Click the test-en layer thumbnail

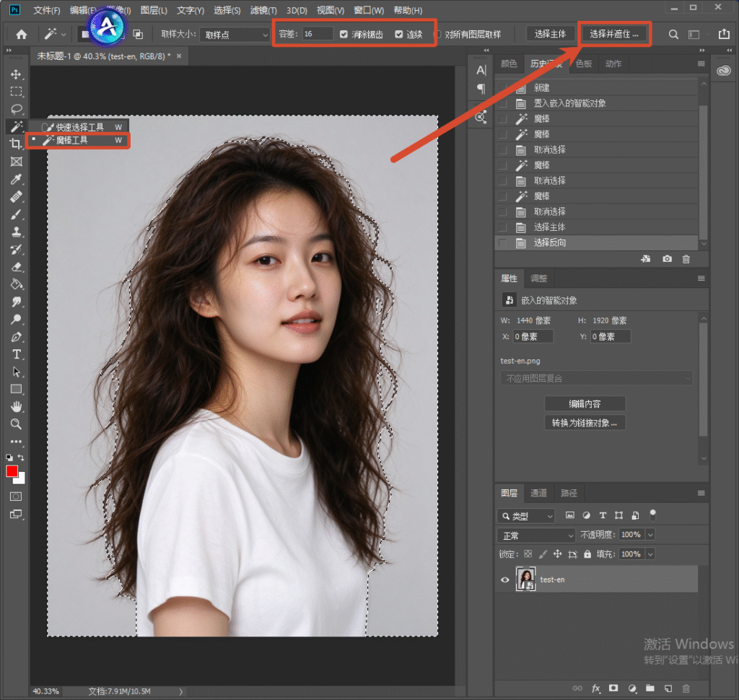point(525,579)
